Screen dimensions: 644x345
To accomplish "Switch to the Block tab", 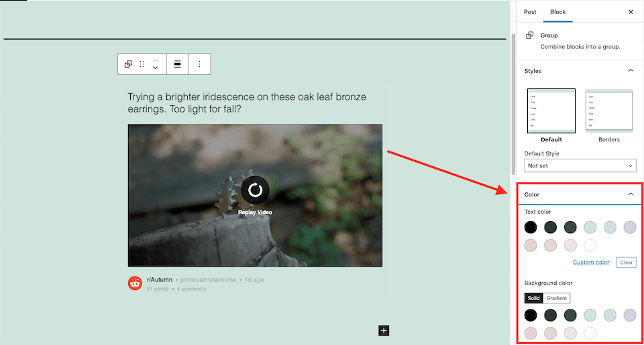I will pyautogui.click(x=557, y=12).
